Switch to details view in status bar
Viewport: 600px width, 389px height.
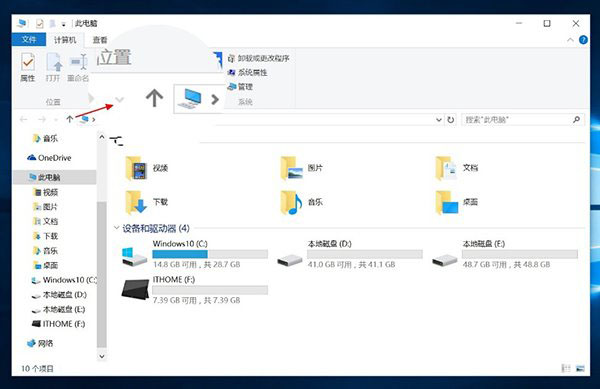pyautogui.click(x=566, y=368)
